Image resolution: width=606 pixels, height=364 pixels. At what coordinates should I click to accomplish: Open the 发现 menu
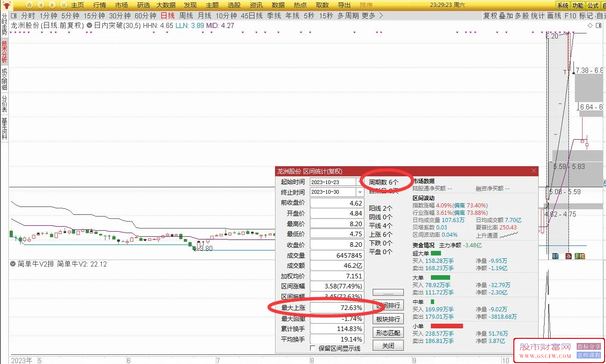tap(190, 5)
